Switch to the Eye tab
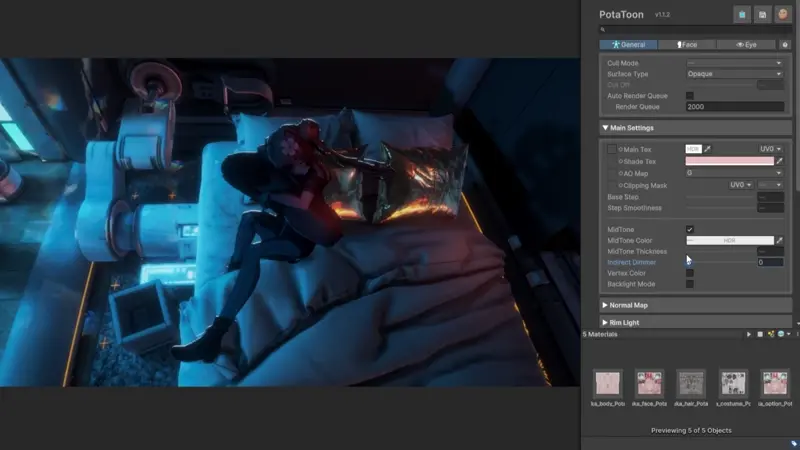800x450 pixels. [746, 45]
